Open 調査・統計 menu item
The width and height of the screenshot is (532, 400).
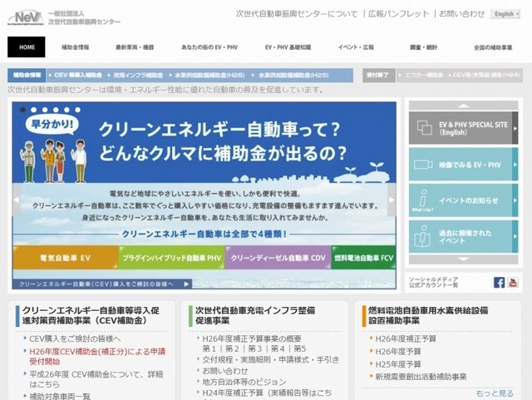coord(424,47)
